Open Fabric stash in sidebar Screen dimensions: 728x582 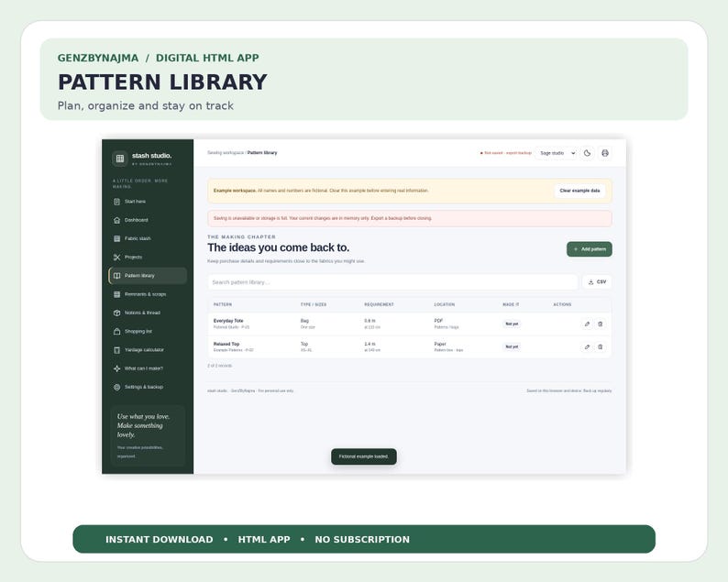click(x=148, y=238)
